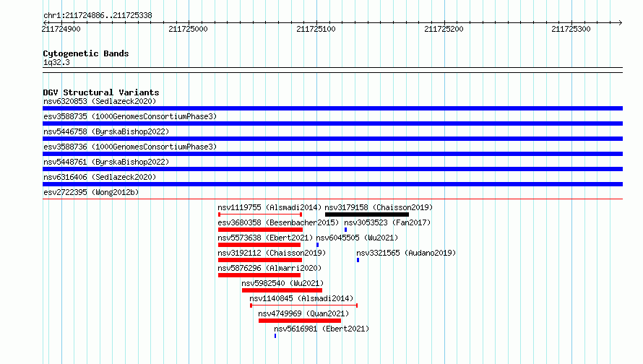The height and width of the screenshot is (364, 643).
Task: Click the red bracketed line of nsv1119755
Action: (260, 214)
